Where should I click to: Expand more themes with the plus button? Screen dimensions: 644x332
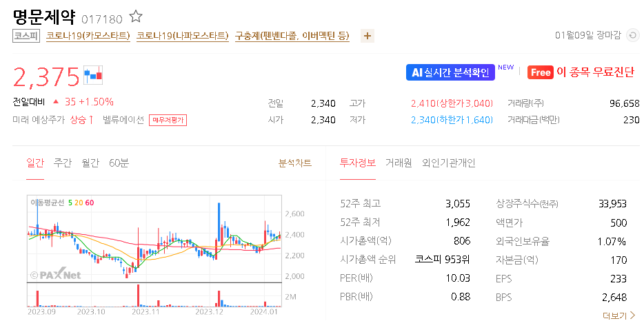pyautogui.click(x=368, y=36)
